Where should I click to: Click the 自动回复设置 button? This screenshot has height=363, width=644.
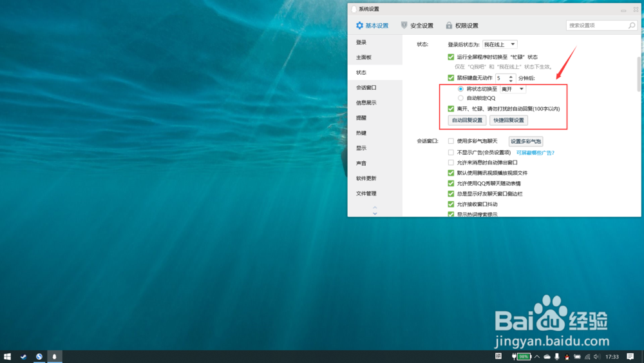(467, 120)
